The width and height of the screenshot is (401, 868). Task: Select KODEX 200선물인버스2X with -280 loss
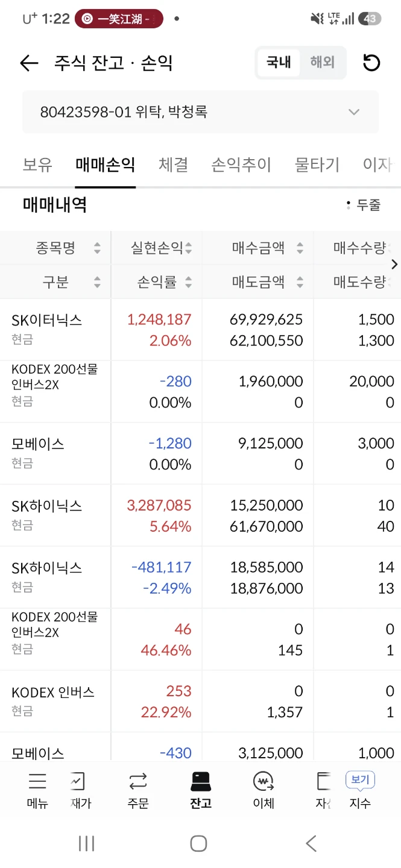point(55,376)
